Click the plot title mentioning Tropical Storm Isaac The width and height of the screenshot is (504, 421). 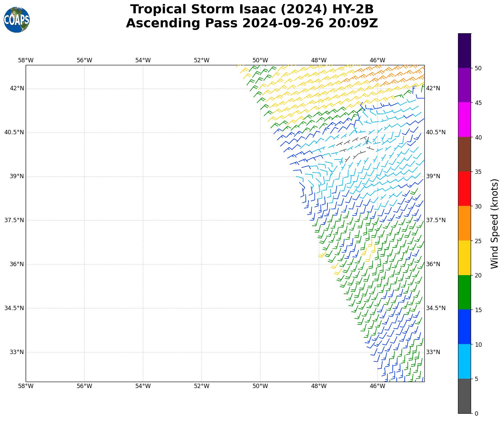point(252,9)
